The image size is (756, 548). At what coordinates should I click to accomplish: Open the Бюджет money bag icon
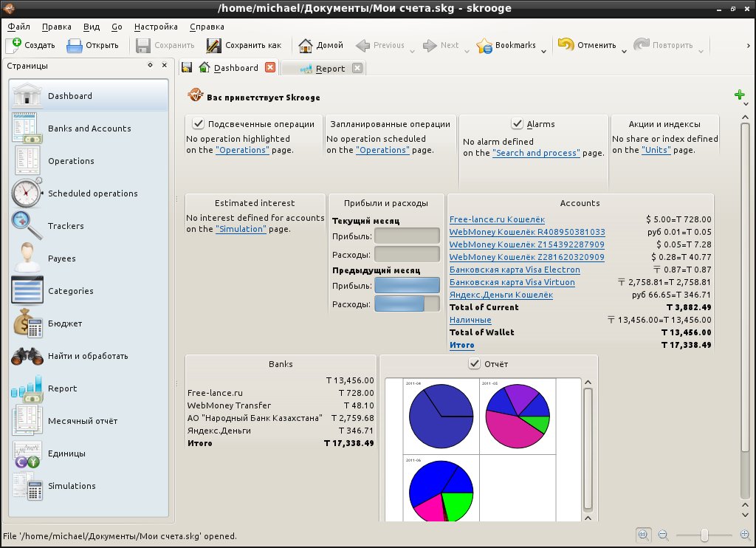(x=28, y=323)
